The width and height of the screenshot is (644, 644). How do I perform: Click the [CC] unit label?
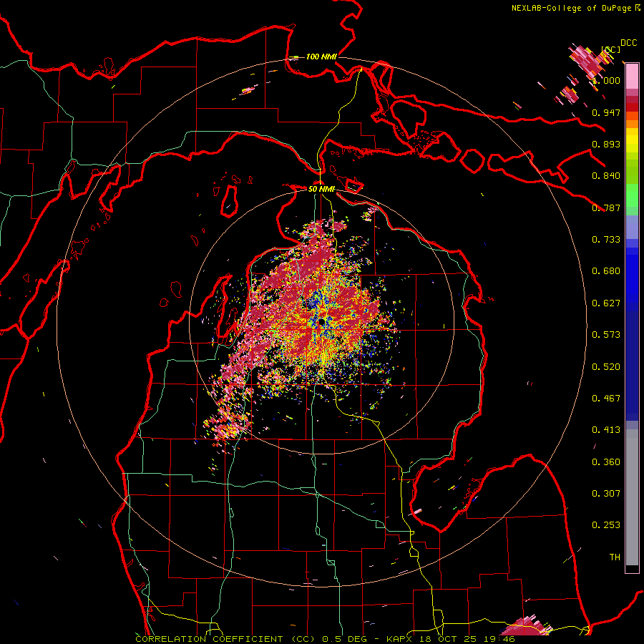tap(610, 49)
